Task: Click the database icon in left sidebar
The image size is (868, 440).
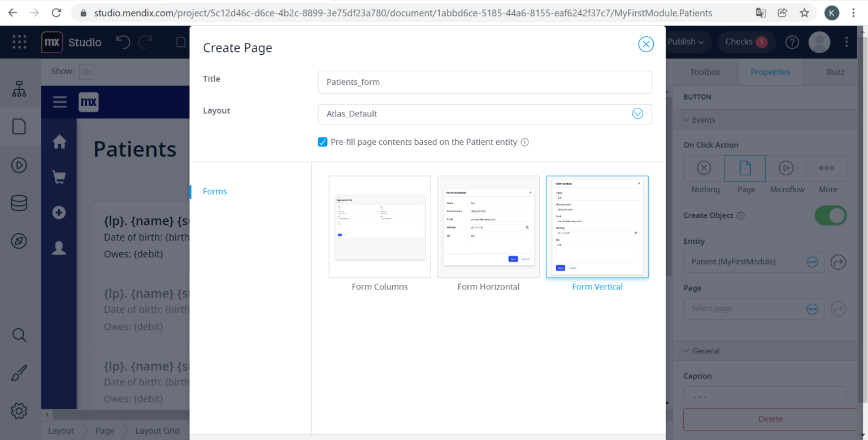Action: [x=19, y=203]
